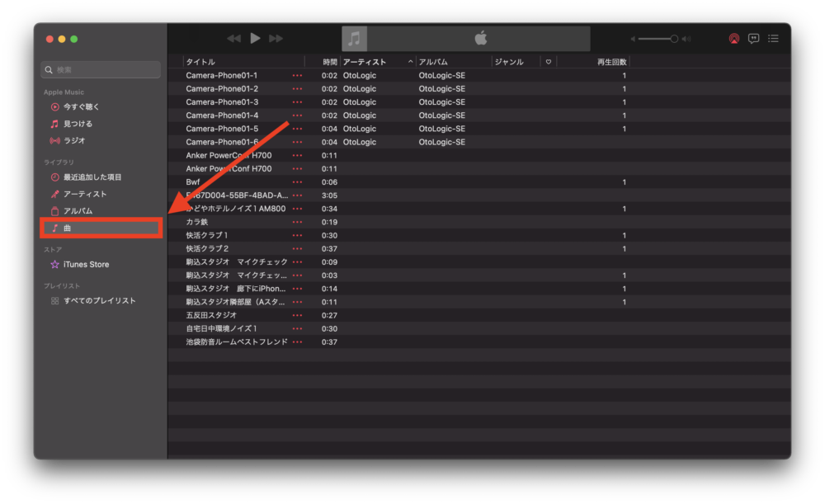Focus the 検索 search field
The height and width of the screenshot is (504, 825).
click(x=101, y=69)
